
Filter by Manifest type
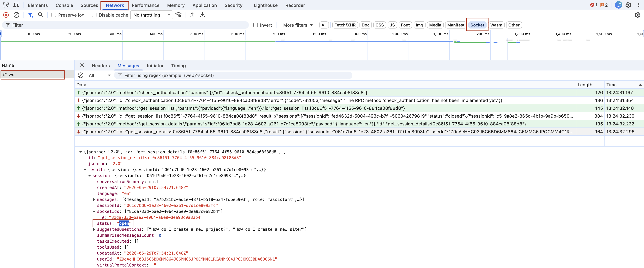pyautogui.click(x=456, y=25)
